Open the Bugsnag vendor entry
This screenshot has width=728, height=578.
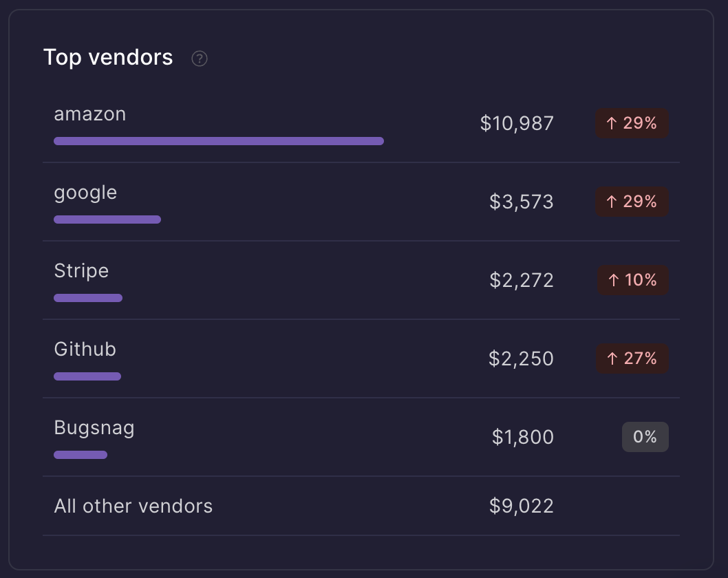pos(94,428)
